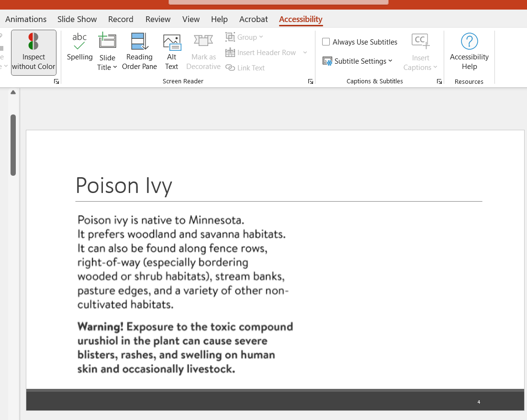
Task: Click the bold Warning paragraph
Action: [x=185, y=348]
